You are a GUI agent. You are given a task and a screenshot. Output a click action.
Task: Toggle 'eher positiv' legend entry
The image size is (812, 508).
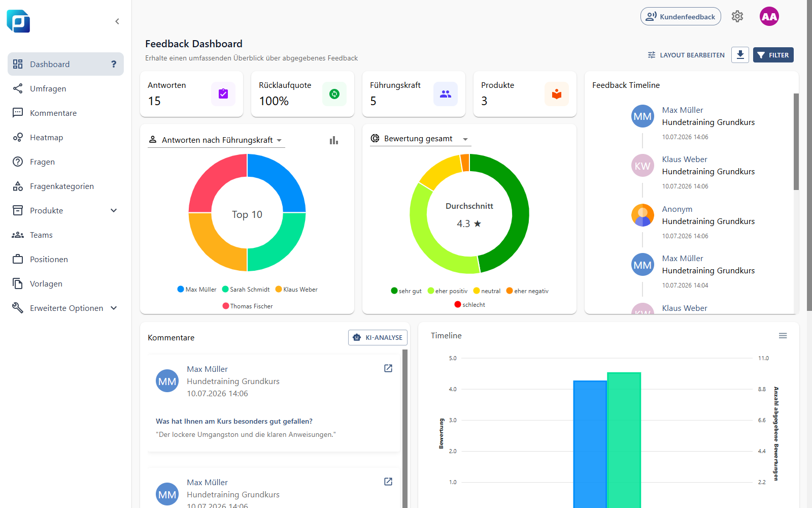point(448,291)
